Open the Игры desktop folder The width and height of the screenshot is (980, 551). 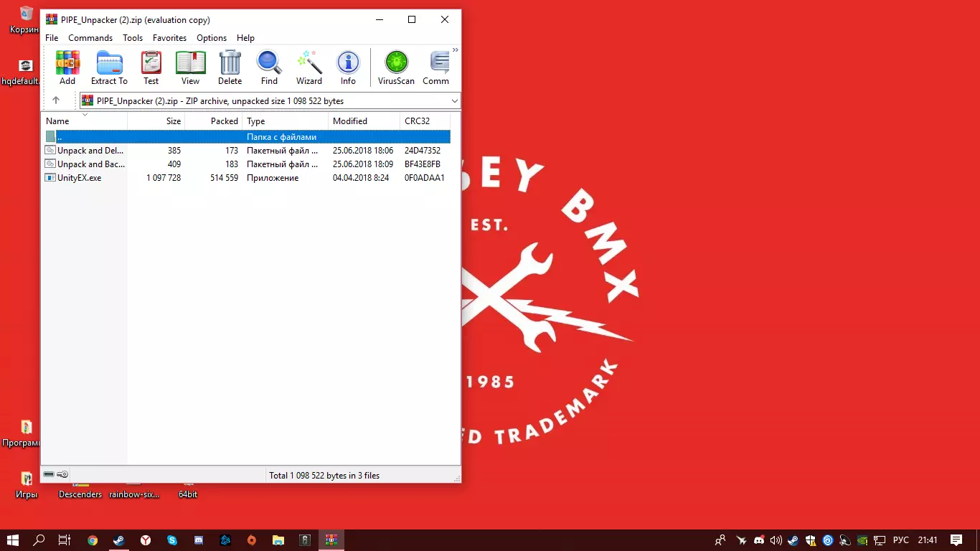(27, 485)
